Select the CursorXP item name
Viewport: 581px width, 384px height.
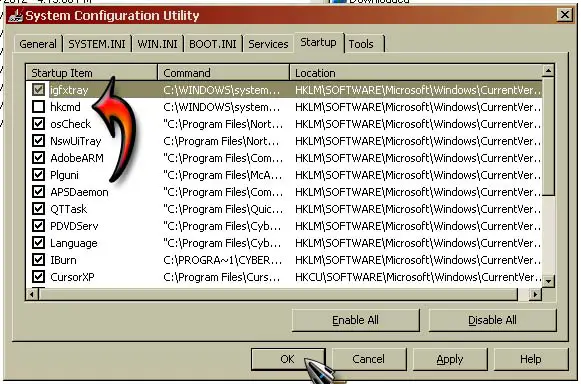[x=72, y=277]
